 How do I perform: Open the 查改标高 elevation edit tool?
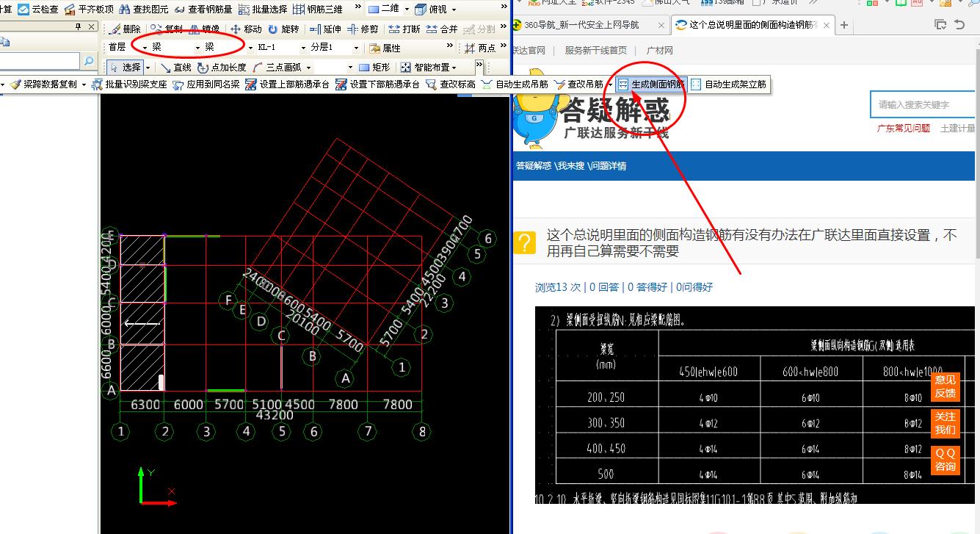point(450,84)
